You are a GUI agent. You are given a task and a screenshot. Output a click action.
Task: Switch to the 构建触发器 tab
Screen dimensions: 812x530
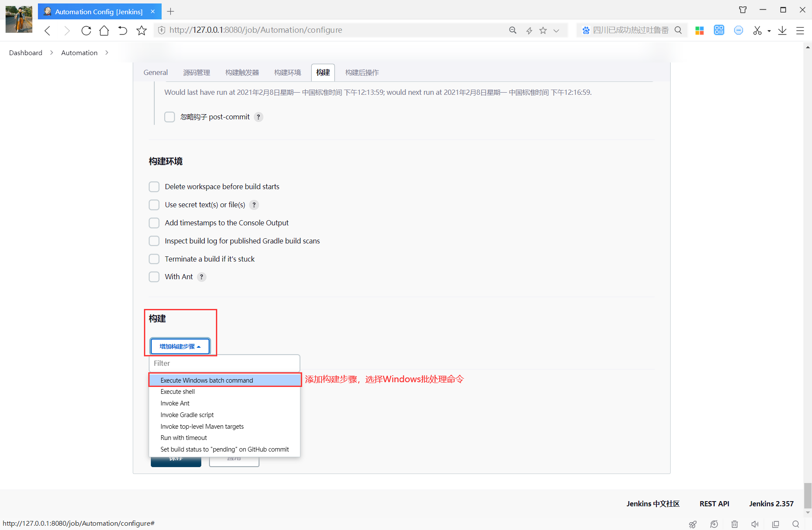point(242,72)
